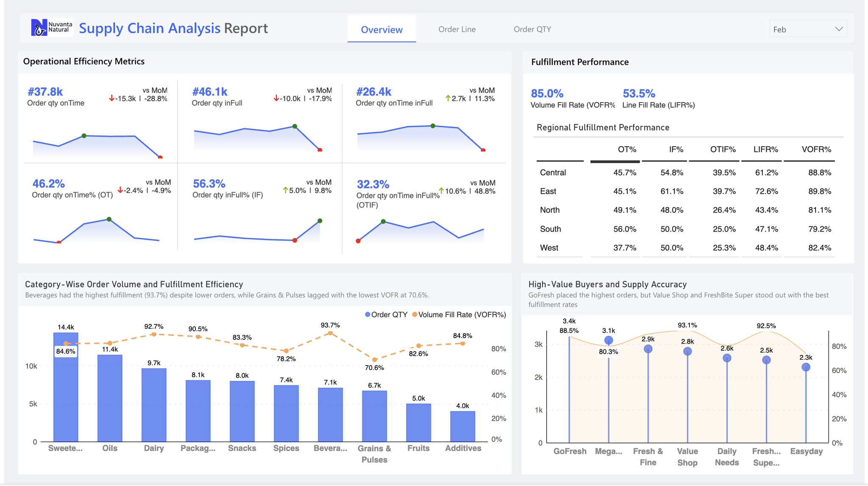This screenshot has height=486, width=868.
Task: Click green peak dot on Order qty inFull sparkline
Action: click(295, 126)
